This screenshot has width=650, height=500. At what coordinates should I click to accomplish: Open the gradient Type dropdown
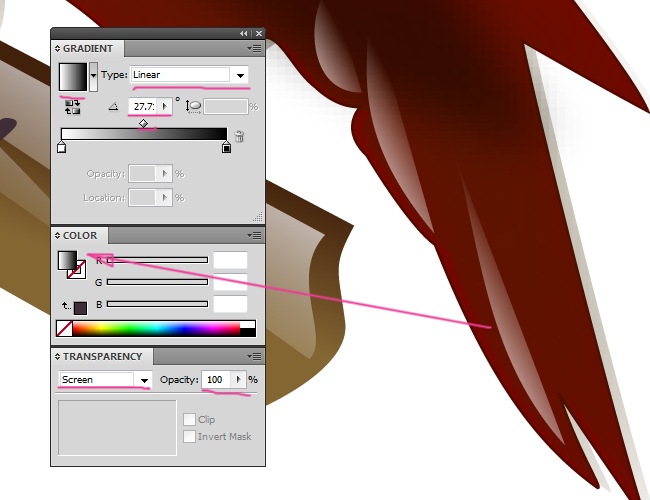tap(240, 75)
